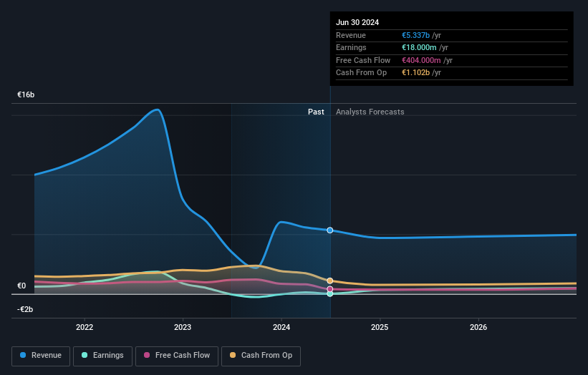Click the €18.000m earnings value

419,47
